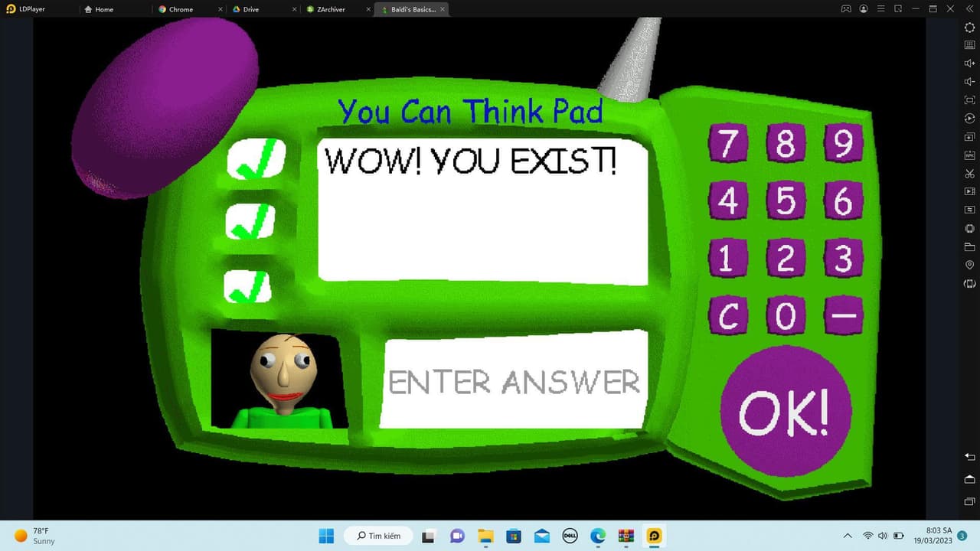Click the first checked answer box

pos(256,159)
